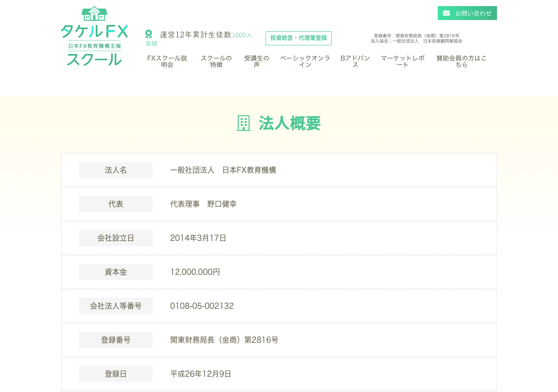Click the 登録日 label cell

point(116,374)
